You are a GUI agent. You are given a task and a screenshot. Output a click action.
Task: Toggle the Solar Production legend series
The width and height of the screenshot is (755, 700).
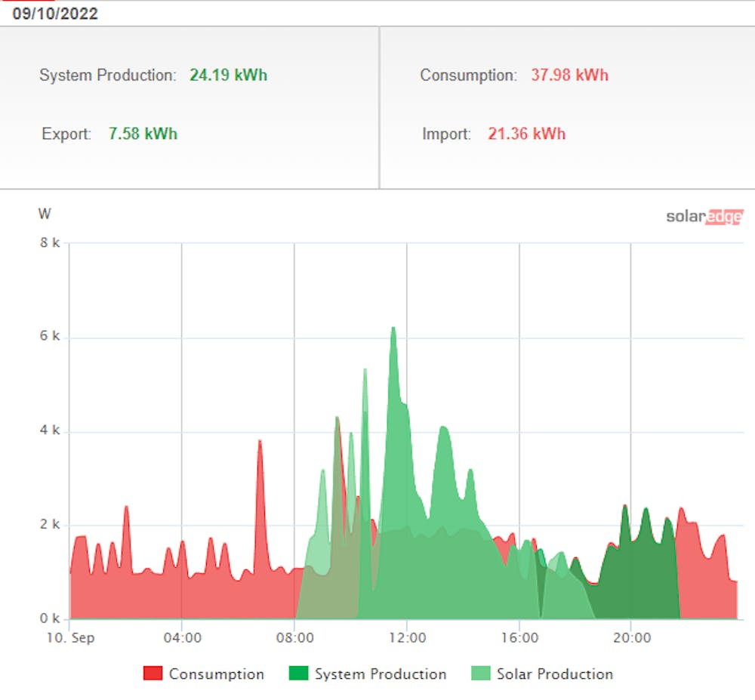point(541,674)
